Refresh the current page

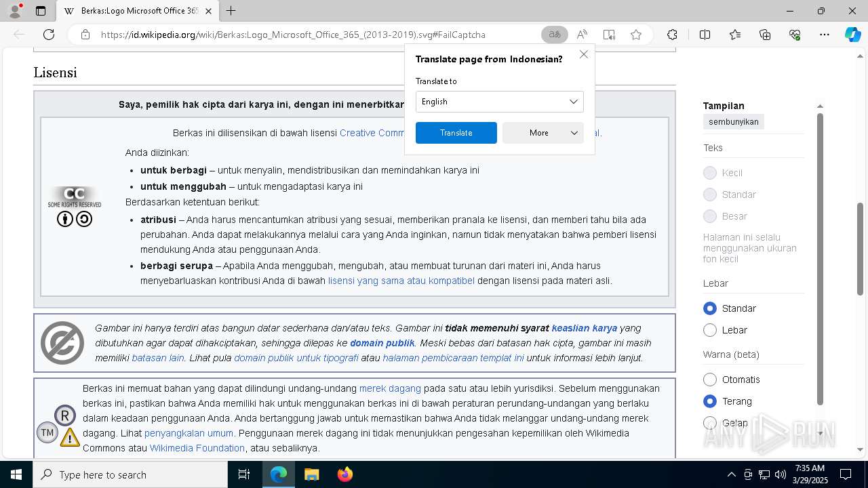pos(49,35)
